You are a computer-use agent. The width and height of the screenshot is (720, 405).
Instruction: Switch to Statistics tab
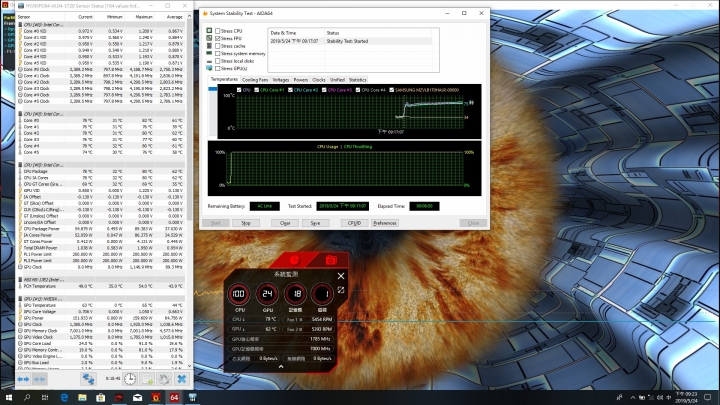357,80
